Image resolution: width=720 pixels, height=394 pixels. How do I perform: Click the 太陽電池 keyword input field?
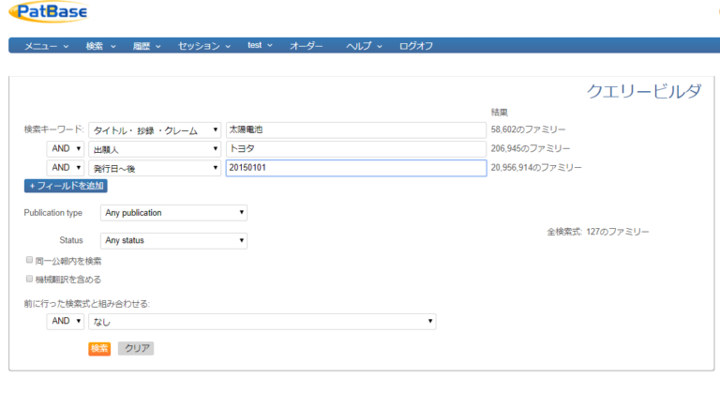click(356, 130)
